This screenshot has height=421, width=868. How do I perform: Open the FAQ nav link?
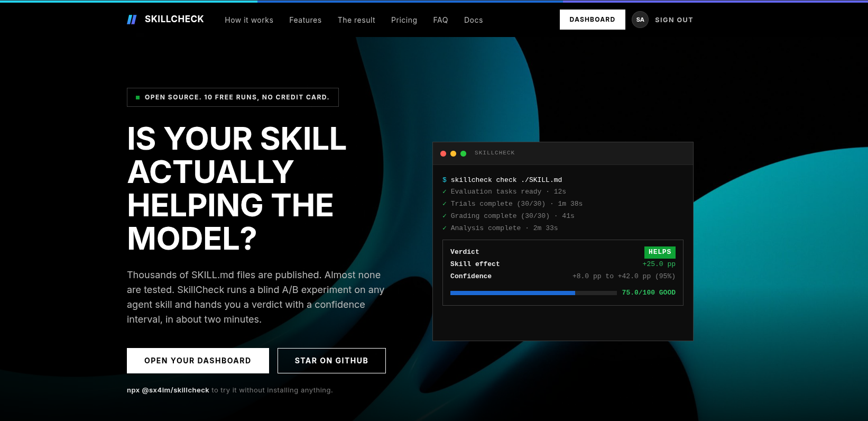click(x=440, y=20)
